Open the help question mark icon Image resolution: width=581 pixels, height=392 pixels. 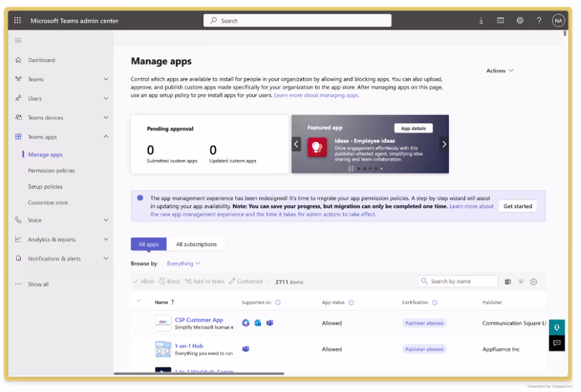538,21
